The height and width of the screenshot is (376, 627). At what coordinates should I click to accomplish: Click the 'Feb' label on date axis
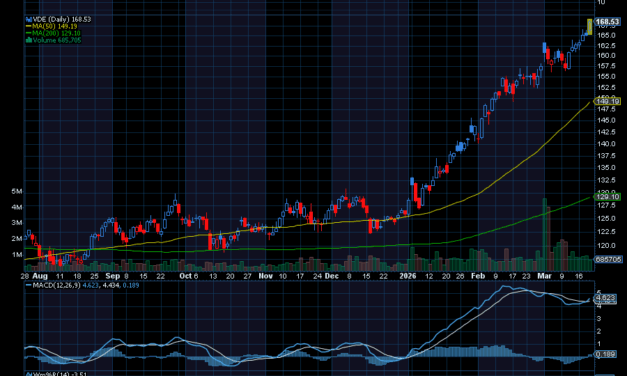[x=478, y=276]
